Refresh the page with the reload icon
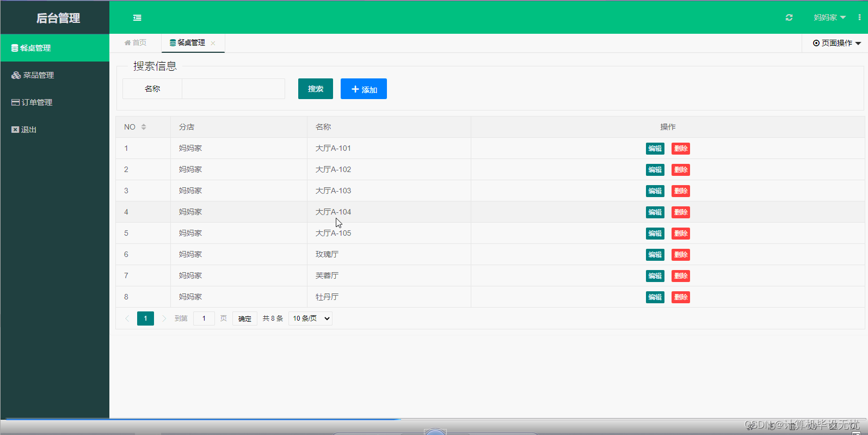868x435 pixels. (x=789, y=17)
